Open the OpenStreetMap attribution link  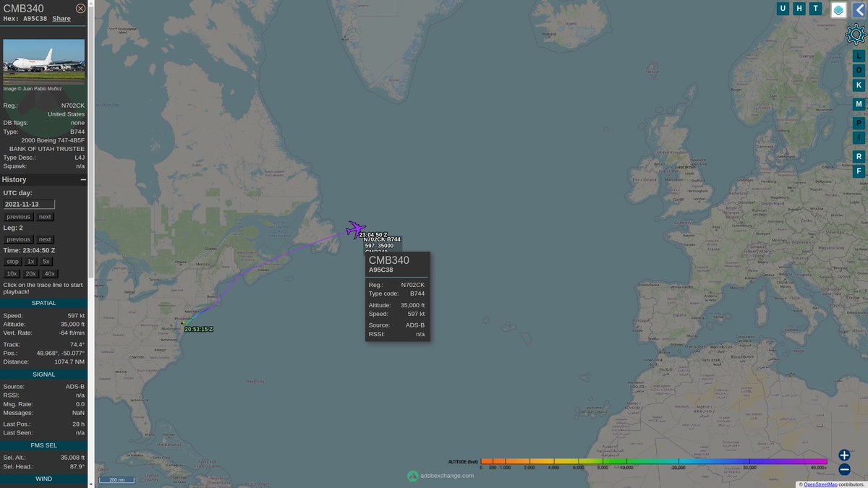[x=820, y=484]
